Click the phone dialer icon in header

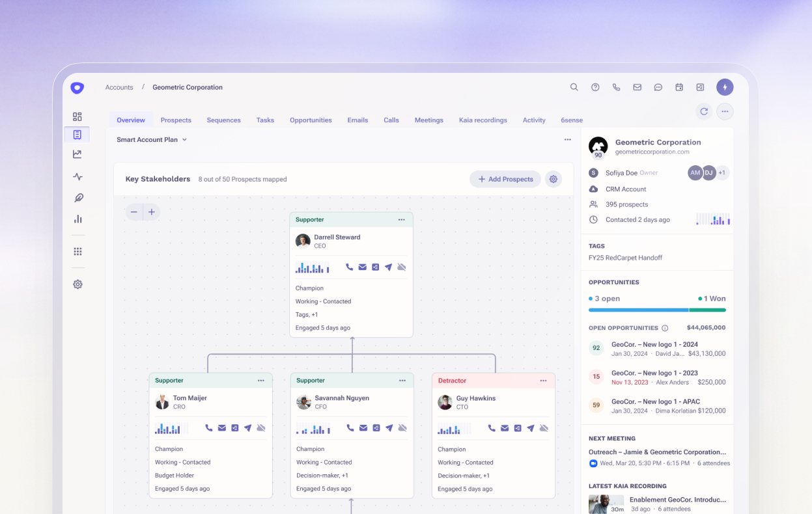(616, 87)
